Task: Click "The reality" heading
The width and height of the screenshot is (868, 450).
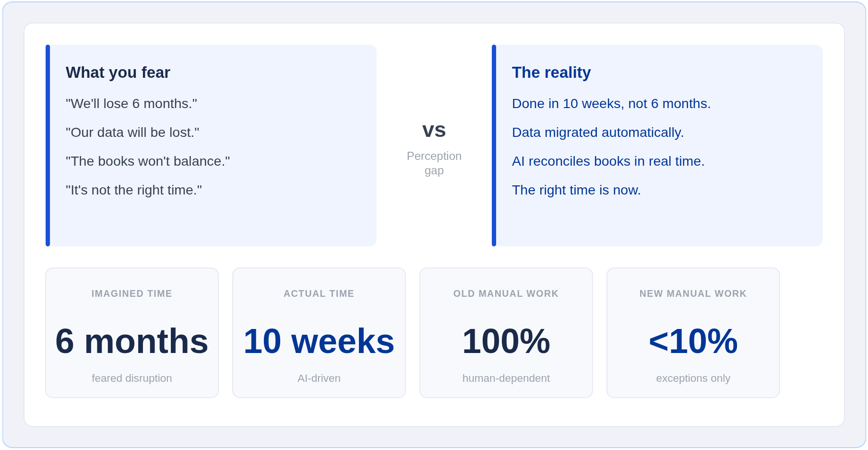Action: 551,73
